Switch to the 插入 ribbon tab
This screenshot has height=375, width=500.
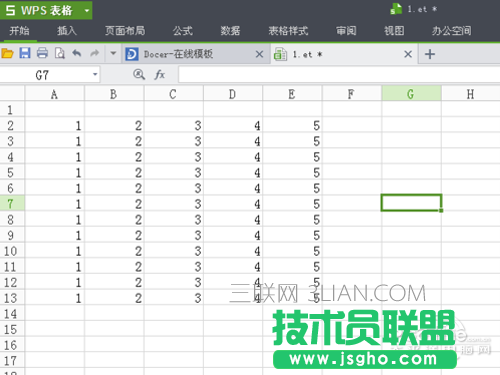tap(67, 31)
